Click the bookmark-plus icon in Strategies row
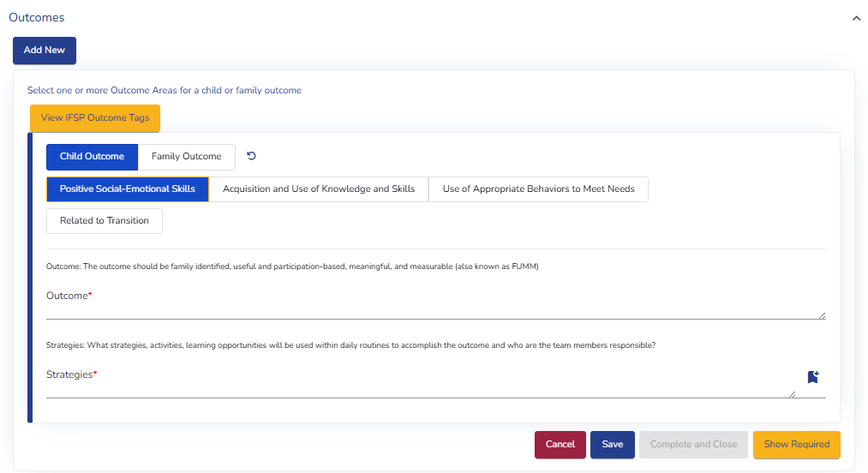The image size is (868, 473). tap(812, 377)
